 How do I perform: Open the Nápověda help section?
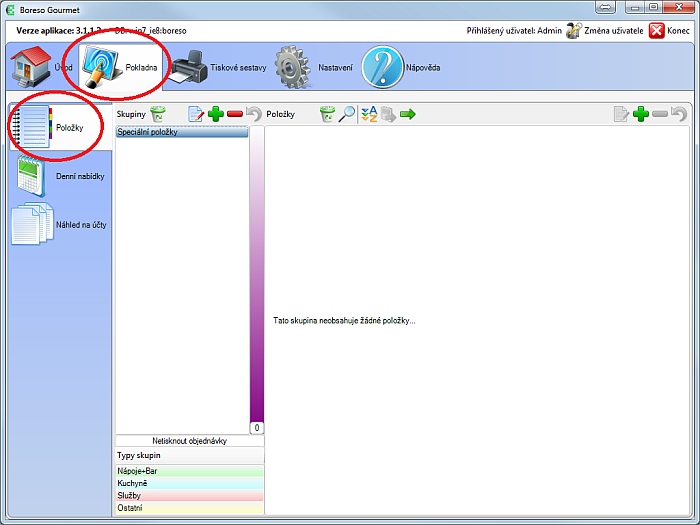pos(400,67)
